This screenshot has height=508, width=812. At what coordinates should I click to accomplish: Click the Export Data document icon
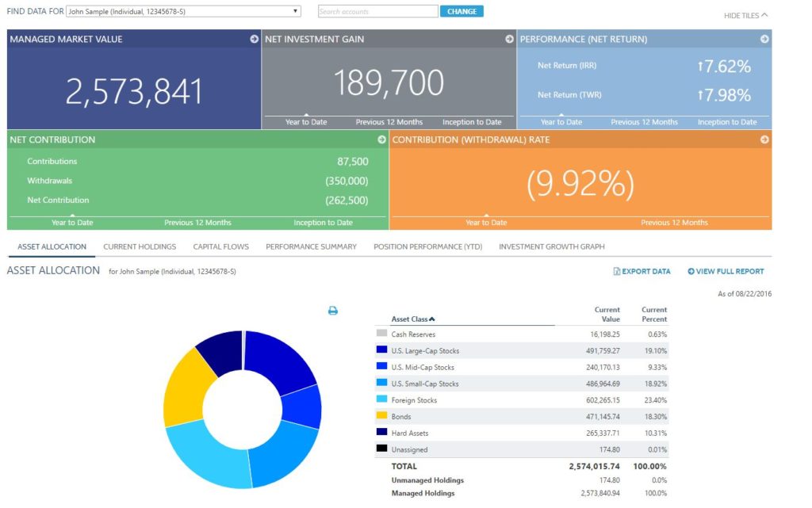(x=617, y=271)
